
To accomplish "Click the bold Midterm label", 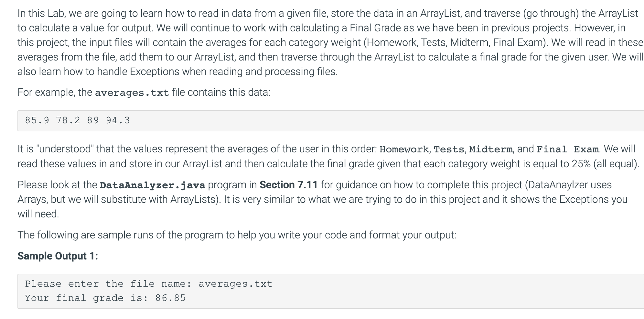I will coord(491,149).
